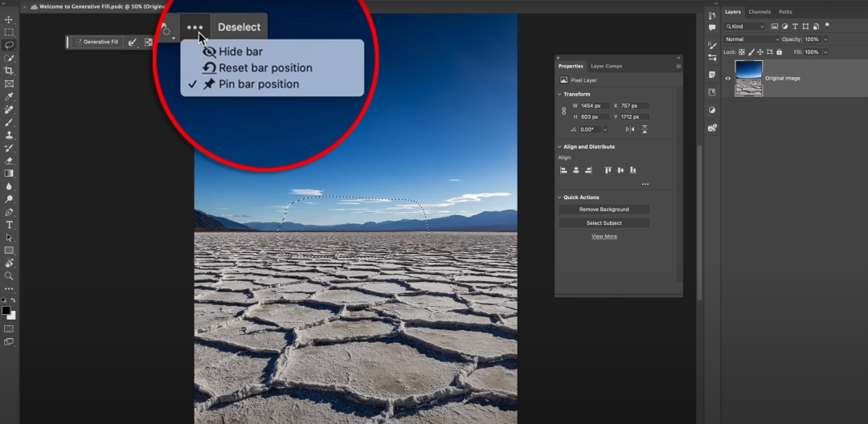Select the Rectangle shape tool
Screen dimensions: 868x424
9,251
